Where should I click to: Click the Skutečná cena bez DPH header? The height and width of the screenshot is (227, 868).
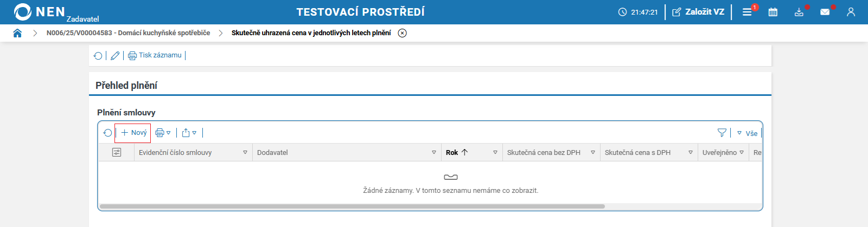click(544, 153)
